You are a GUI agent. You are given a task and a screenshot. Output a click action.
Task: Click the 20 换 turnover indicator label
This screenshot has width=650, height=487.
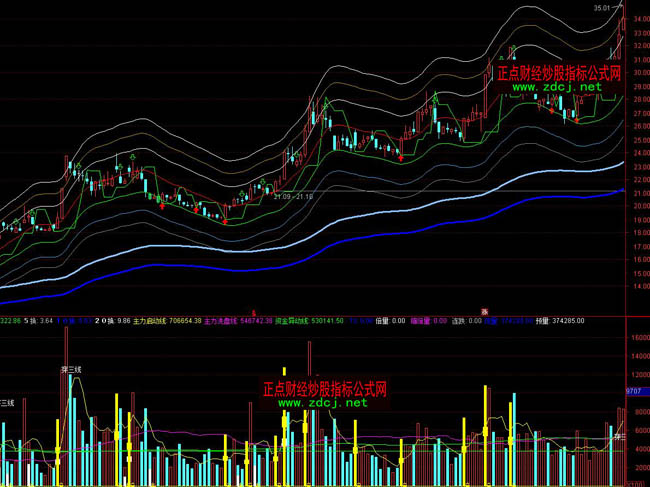click(x=105, y=321)
